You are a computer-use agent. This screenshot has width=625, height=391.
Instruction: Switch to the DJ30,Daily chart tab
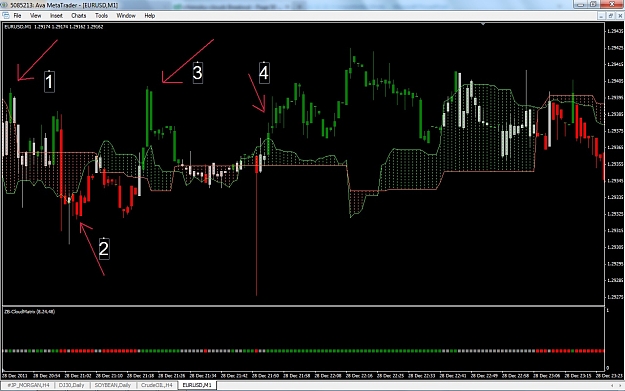tap(71, 385)
